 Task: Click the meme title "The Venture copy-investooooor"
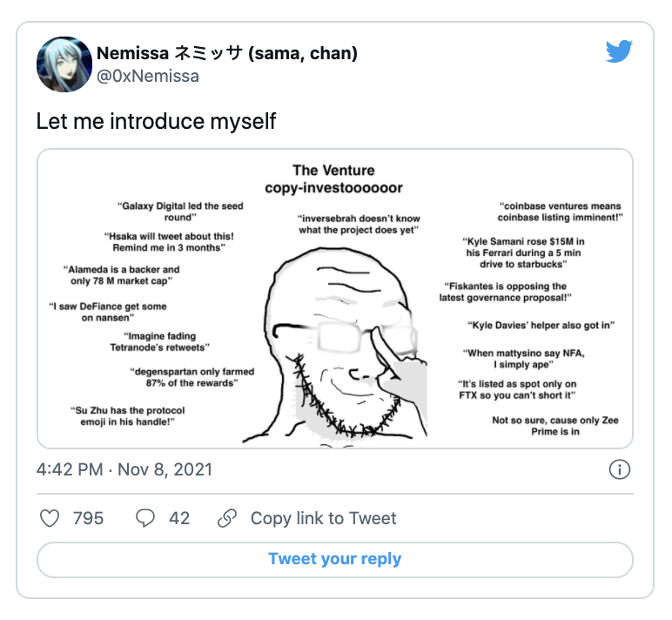[x=334, y=179]
